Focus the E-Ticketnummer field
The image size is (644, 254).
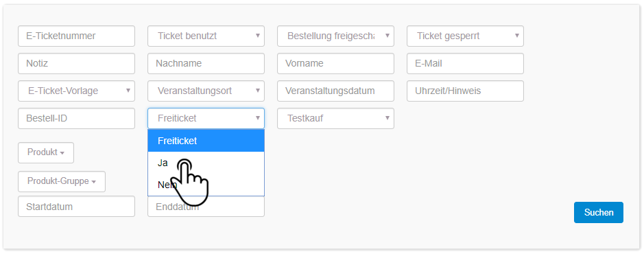[x=76, y=36]
